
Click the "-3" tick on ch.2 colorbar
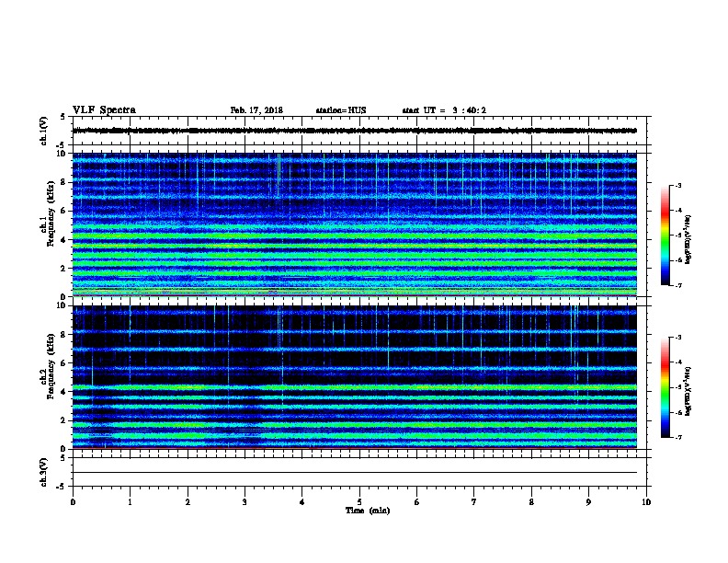tap(678, 338)
